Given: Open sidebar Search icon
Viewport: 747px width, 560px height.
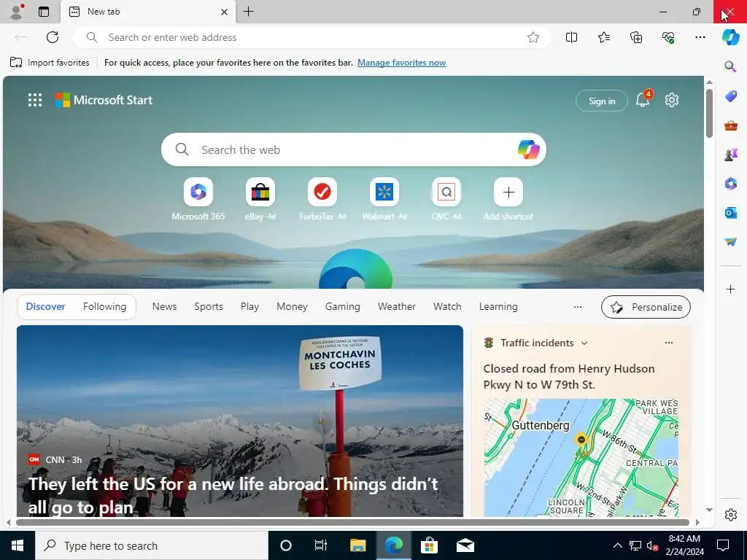Looking at the screenshot, I should tap(730, 66).
